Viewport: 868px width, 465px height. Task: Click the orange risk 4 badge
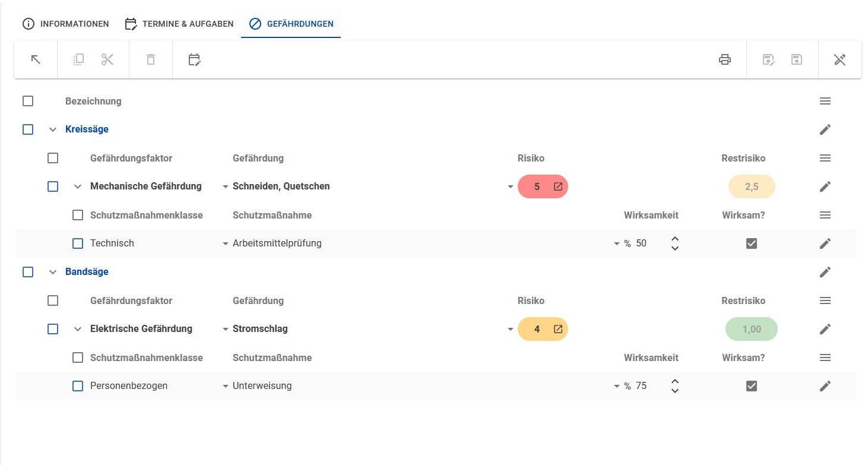[543, 329]
